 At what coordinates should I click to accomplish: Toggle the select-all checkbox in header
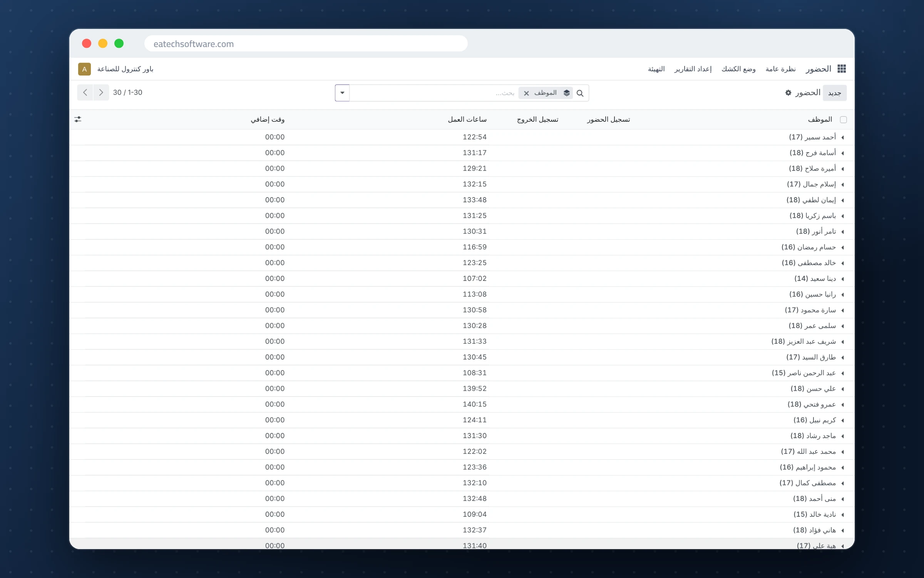point(843,120)
